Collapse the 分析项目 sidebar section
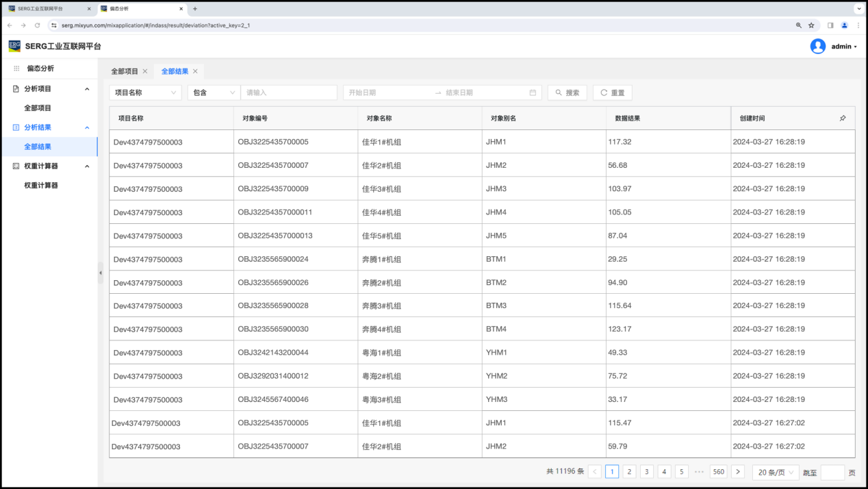This screenshot has height=489, width=868. 87,89
